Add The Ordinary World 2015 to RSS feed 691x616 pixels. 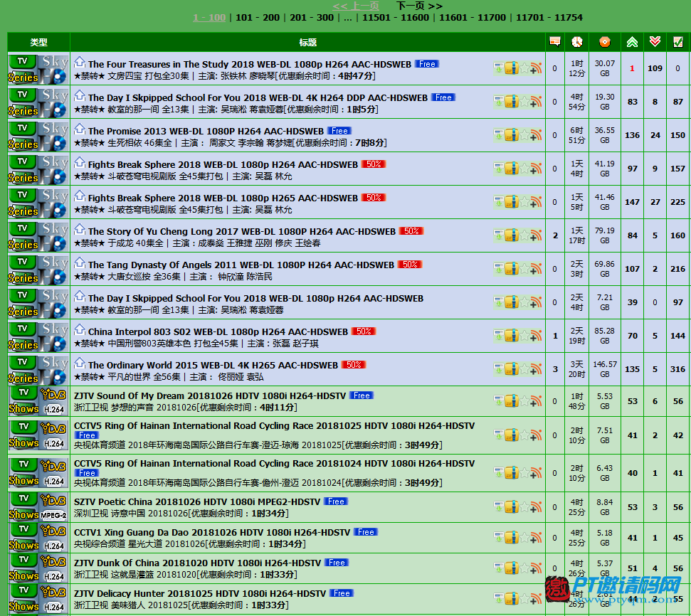[x=536, y=368]
